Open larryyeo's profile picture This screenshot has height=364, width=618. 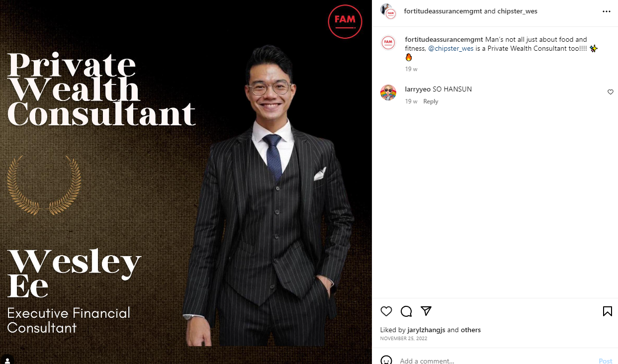[388, 92]
